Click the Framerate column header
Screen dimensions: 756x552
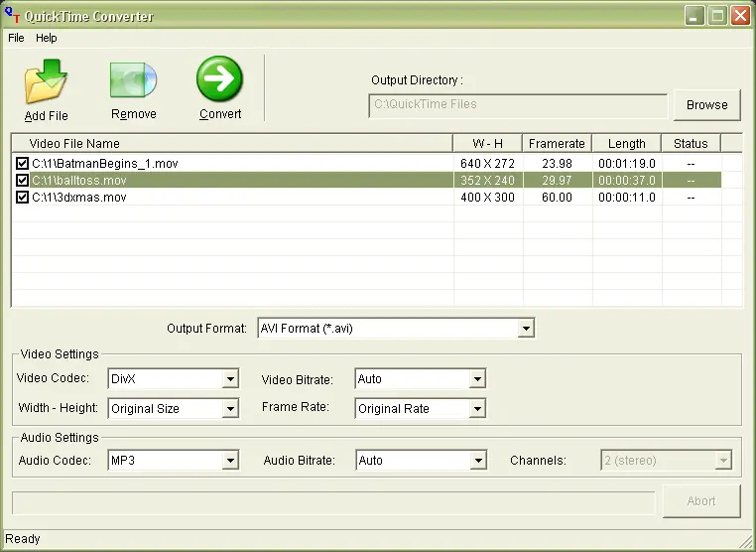(x=557, y=144)
